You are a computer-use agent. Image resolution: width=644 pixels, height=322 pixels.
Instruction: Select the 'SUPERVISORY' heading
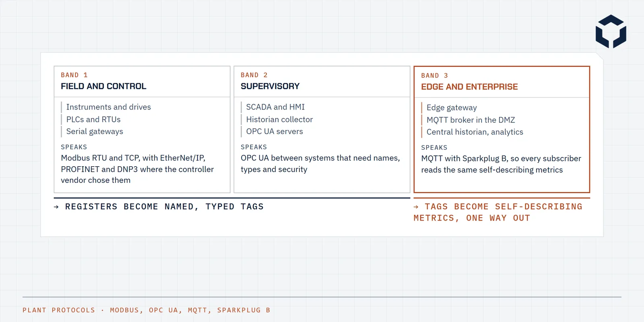(270, 86)
